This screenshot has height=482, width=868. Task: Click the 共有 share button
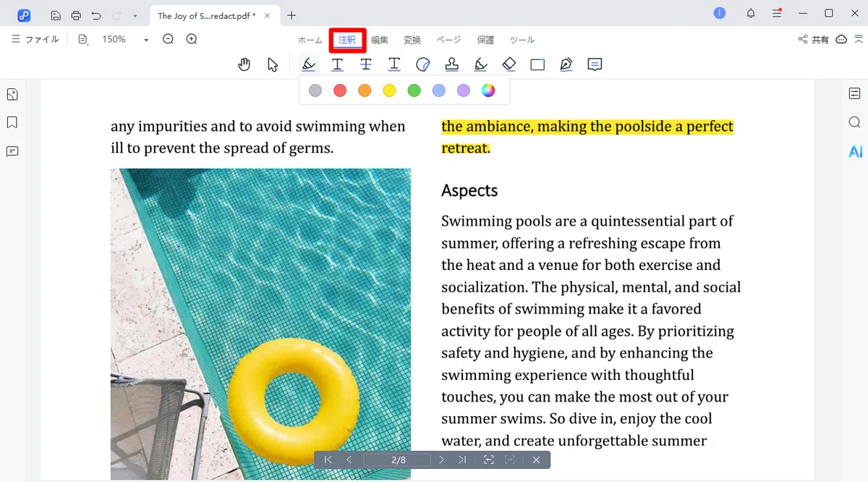(x=813, y=40)
